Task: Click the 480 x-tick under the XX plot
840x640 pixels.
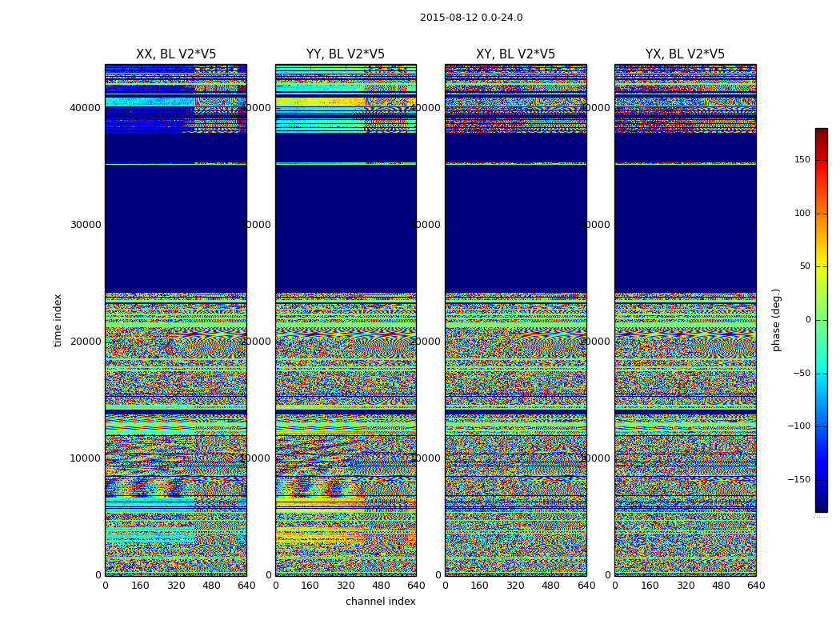Action: (211, 586)
